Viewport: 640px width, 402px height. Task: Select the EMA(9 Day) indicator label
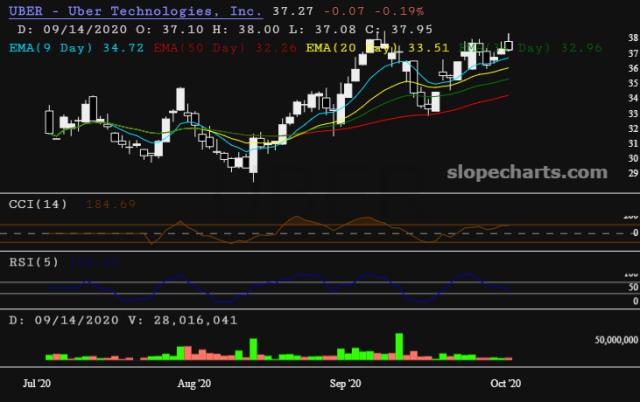(54, 47)
